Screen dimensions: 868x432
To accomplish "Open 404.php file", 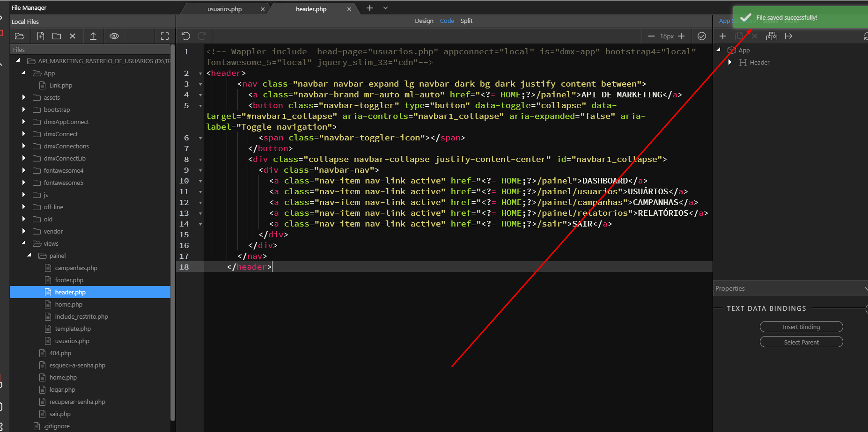I will (60, 353).
